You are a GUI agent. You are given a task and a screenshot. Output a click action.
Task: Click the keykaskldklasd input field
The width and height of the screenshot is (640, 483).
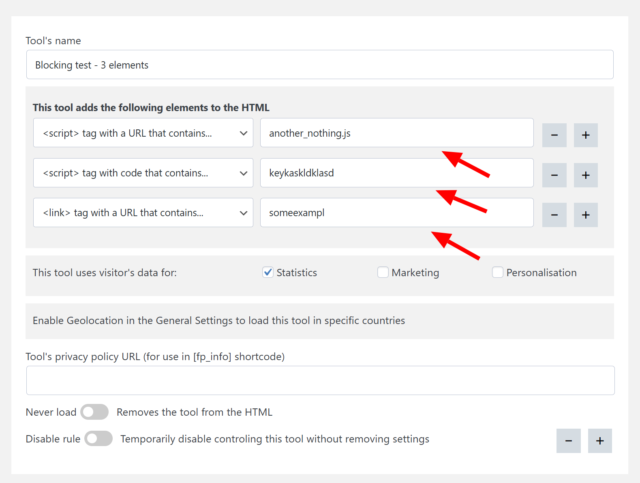[x=397, y=173]
